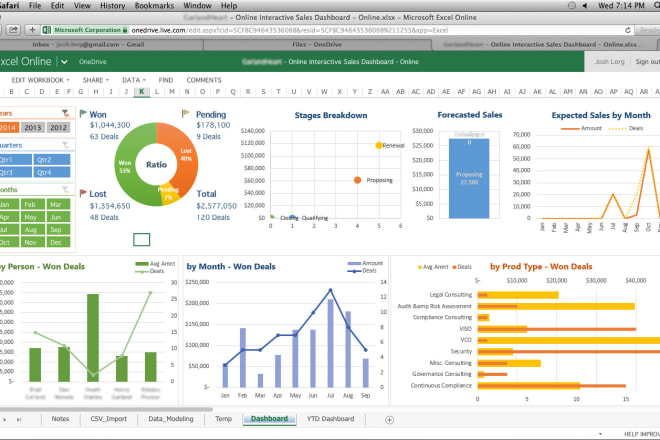Open Josh Lorg account name
Screen dimensions: 660x440
click(x=609, y=62)
